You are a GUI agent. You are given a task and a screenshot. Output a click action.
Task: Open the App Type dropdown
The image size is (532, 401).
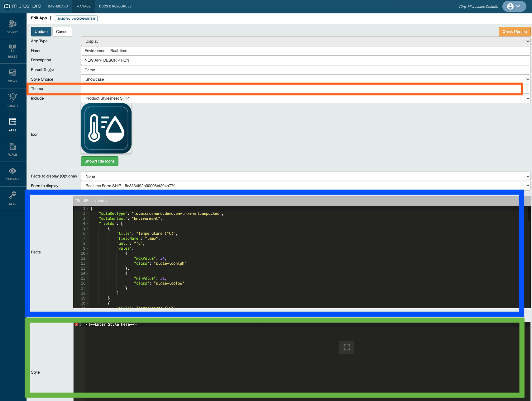(306, 41)
